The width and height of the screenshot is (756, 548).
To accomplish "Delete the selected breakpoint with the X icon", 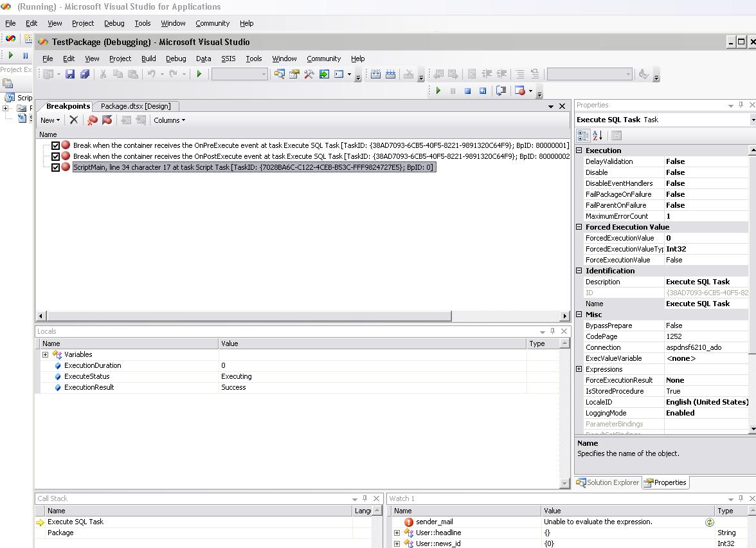I will coord(74,120).
